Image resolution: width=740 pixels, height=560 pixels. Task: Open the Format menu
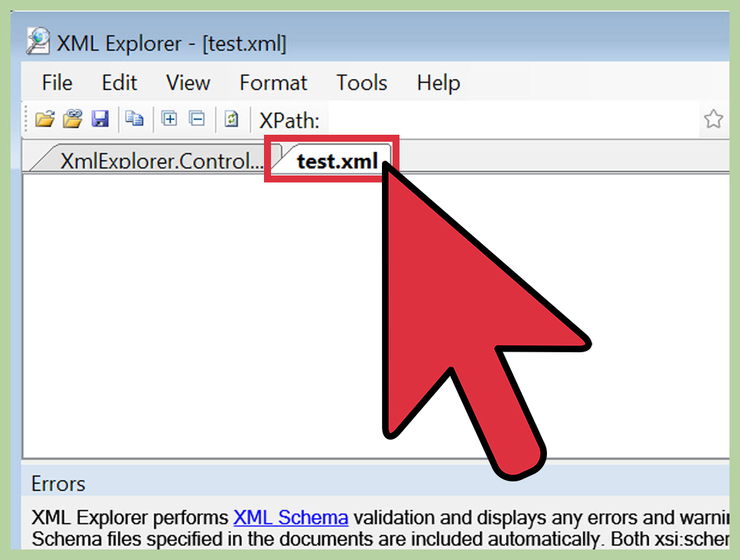click(x=273, y=83)
